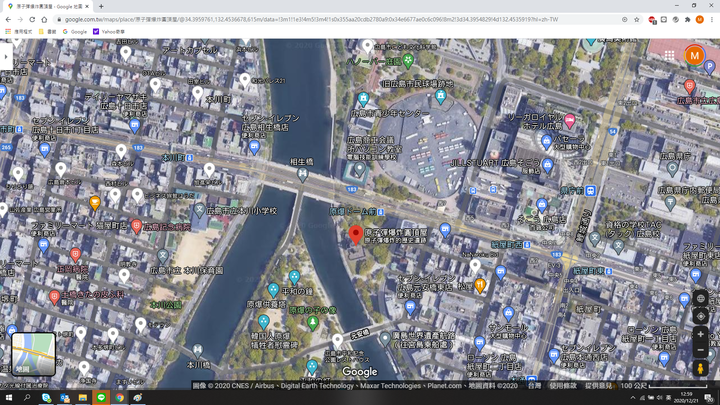Image resolution: width=720 pixels, height=405 pixels.
Task: Open Street View pegman control
Action: tap(700, 368)
